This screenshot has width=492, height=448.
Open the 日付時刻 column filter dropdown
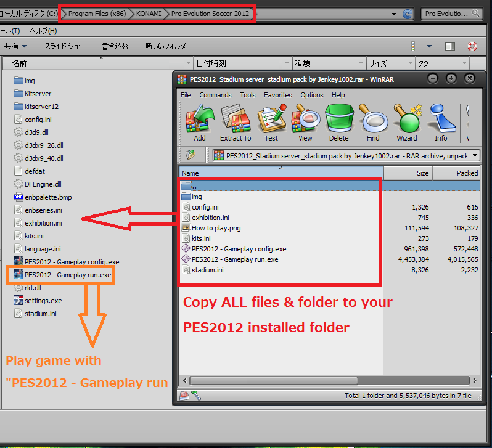[287, 63]
